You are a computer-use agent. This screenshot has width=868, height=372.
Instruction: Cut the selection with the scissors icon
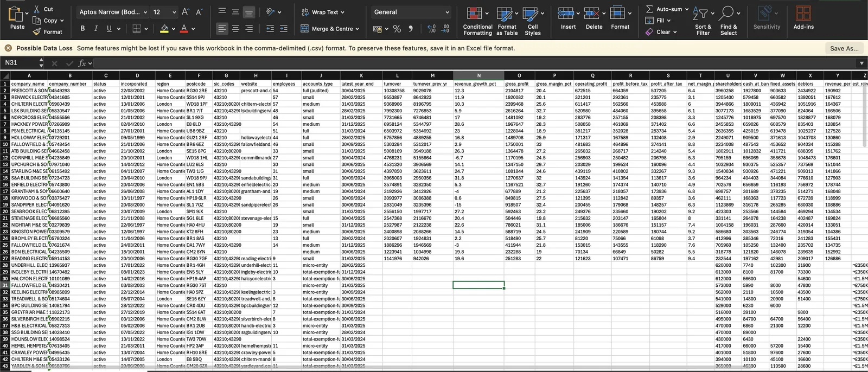[x=36, y=9]
